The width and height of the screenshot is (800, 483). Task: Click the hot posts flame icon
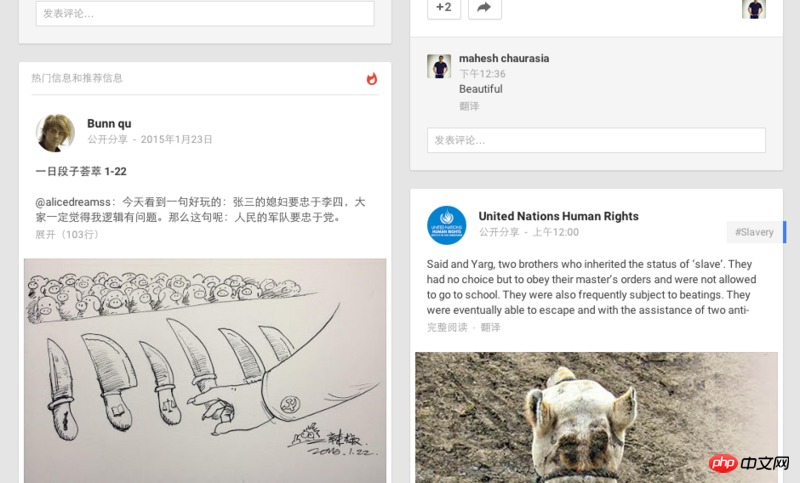coord(372,79)
